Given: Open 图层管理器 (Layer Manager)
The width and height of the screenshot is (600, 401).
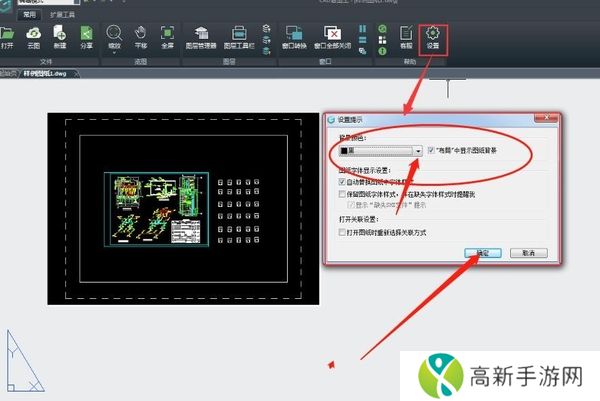Looking at the screenshot, I should tap(205, 36).
